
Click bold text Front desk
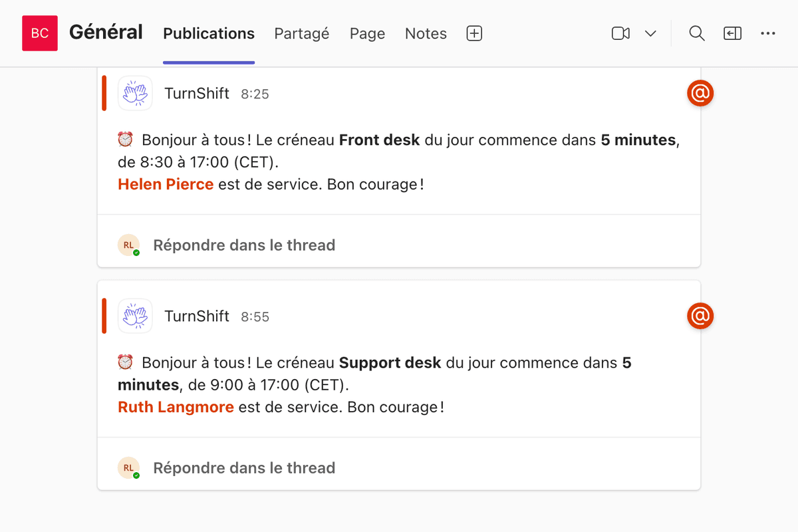tap(380, 140)
